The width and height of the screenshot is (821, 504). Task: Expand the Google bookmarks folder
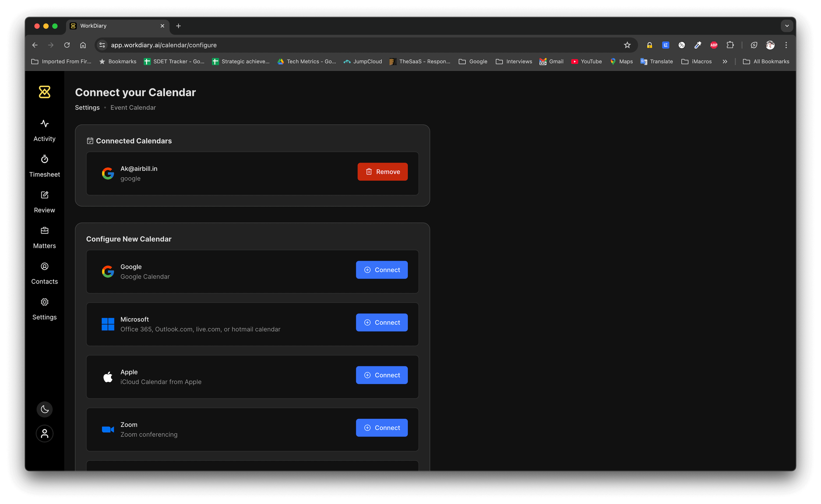(473, 61)
